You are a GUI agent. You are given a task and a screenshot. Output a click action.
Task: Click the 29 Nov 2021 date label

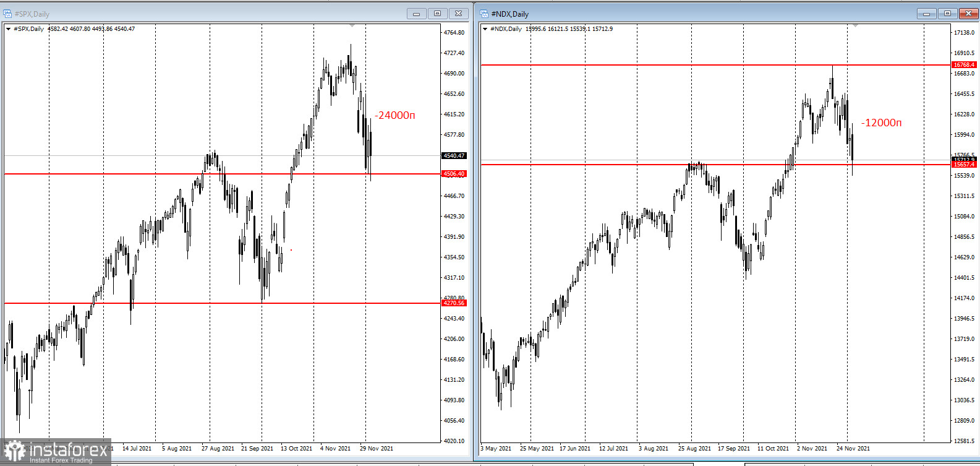pos(377,449)
